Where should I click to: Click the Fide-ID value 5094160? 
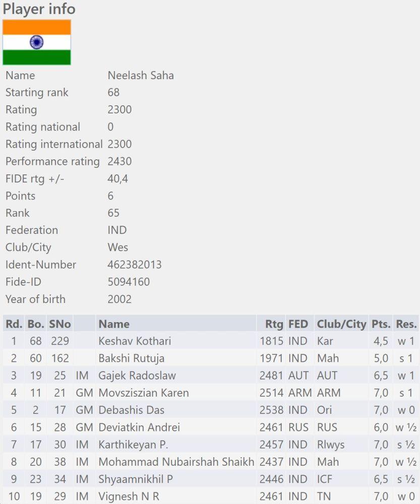tap(129, 282)
